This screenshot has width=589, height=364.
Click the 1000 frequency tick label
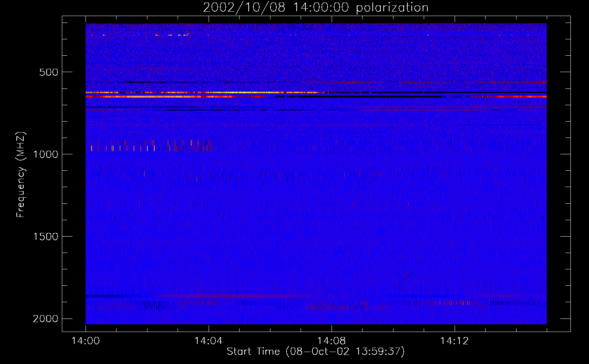[46, 154]
